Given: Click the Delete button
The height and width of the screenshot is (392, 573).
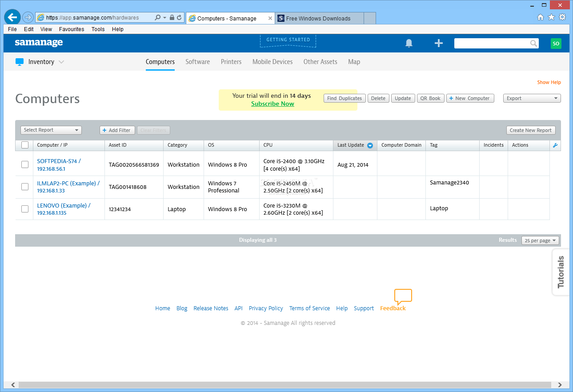Looking at the screenshot, I should click(x=378, y=98).
